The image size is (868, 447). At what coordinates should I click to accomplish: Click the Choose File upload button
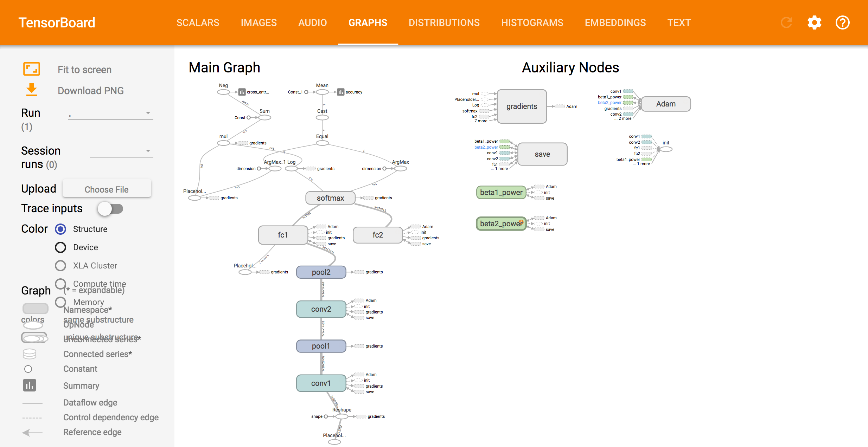coord(107,189)
